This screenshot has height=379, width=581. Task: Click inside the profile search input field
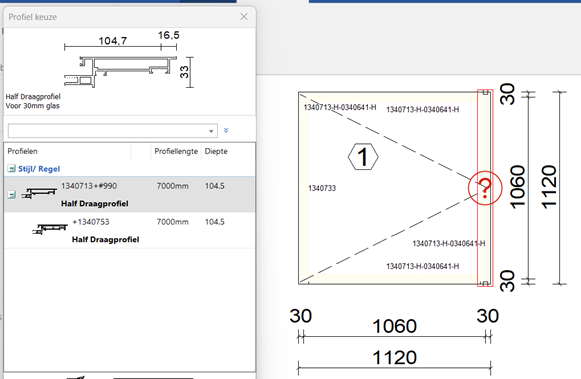107,131
